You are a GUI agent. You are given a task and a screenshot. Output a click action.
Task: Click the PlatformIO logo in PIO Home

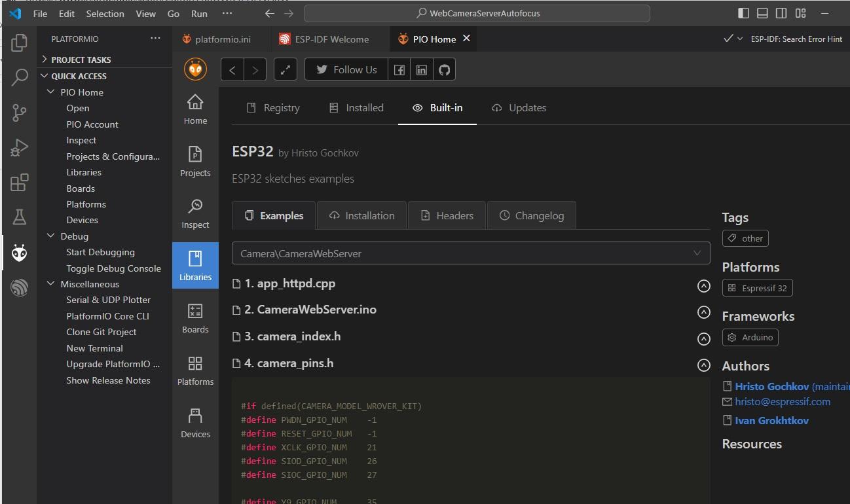[195, 69]
